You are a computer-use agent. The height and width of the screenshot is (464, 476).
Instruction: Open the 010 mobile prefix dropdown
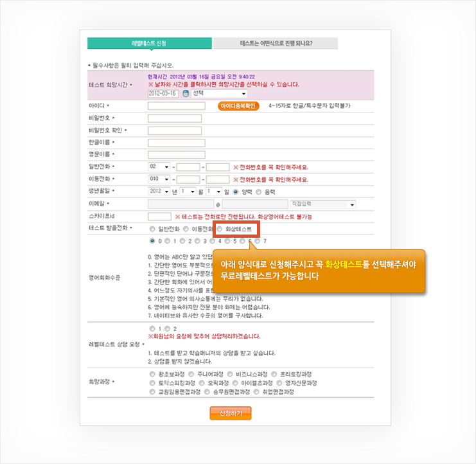coord(159,179)
